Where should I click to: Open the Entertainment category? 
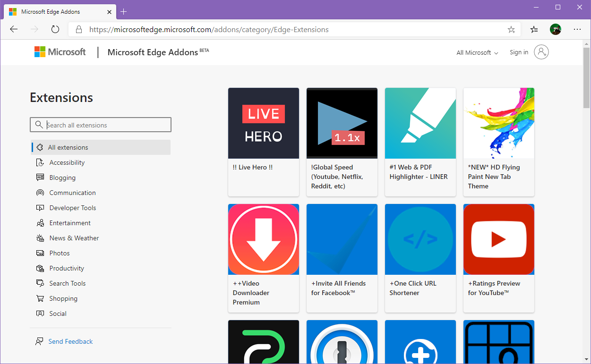70,223
